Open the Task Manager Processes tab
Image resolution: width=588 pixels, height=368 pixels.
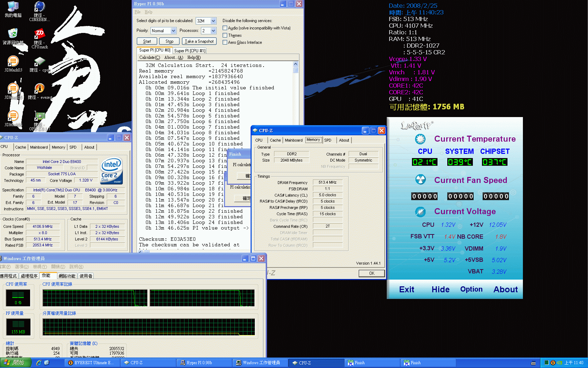(29, 276)
